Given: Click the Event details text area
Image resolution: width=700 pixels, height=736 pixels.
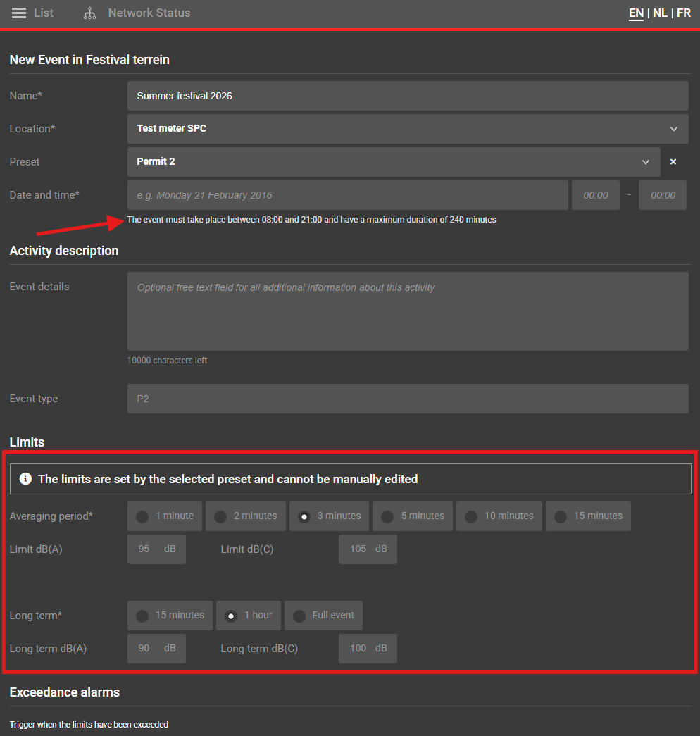Looking at the screenshot, I should [x=407, y=311].
